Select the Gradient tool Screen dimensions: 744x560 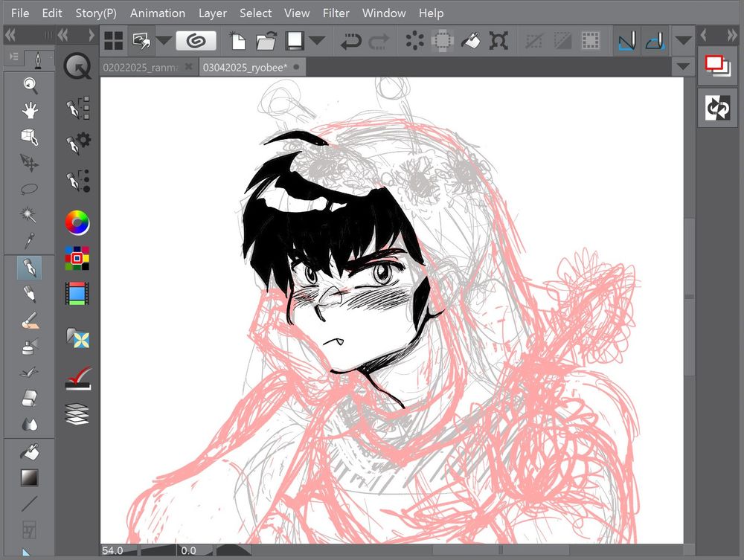(30, 478)
